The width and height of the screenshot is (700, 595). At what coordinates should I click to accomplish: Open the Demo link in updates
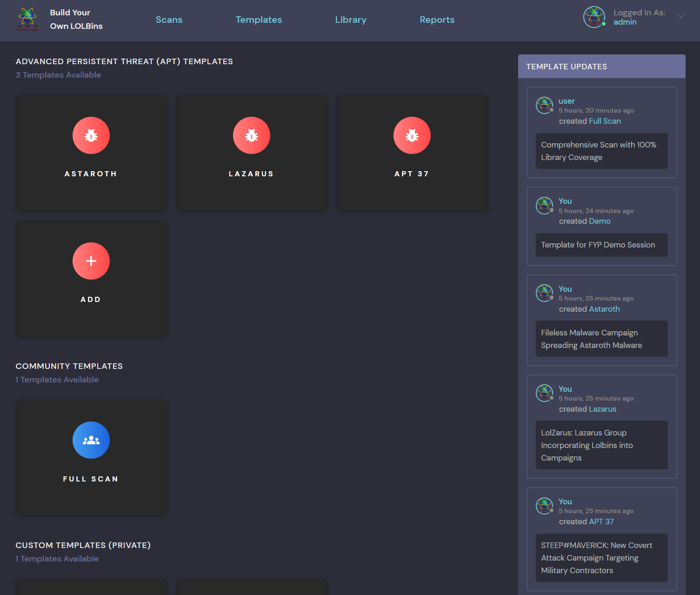pos(600,221)
